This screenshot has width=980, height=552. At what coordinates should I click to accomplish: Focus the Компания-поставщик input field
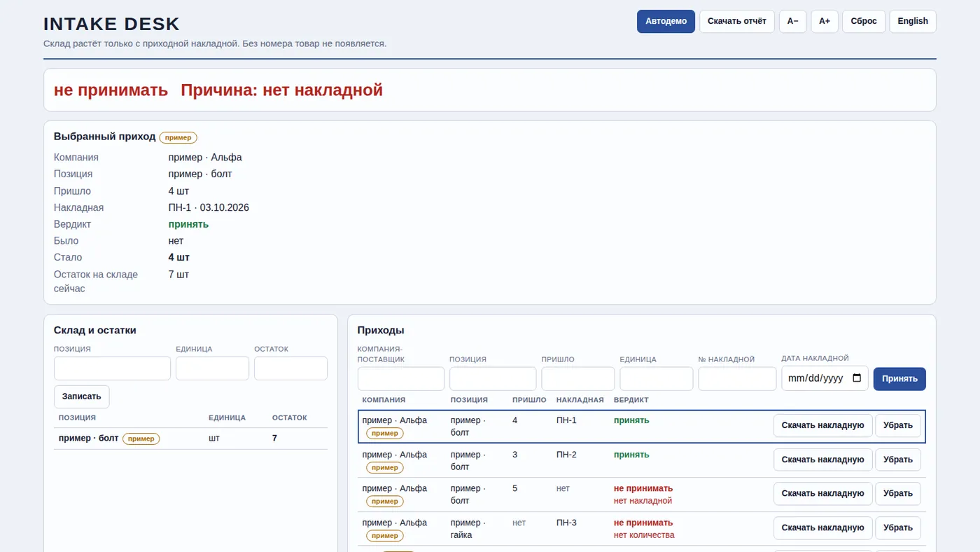401,379
